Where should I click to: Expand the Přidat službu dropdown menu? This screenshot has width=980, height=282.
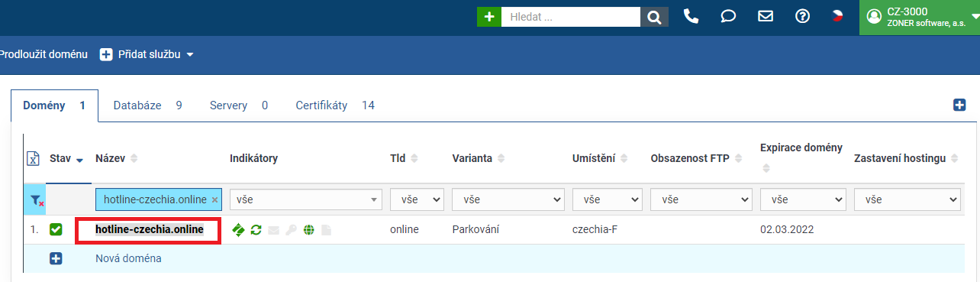(x=147, y=55)
